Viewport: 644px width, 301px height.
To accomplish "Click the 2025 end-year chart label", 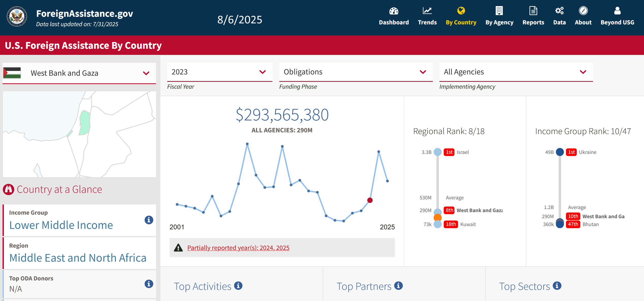I will click(387, 227).
